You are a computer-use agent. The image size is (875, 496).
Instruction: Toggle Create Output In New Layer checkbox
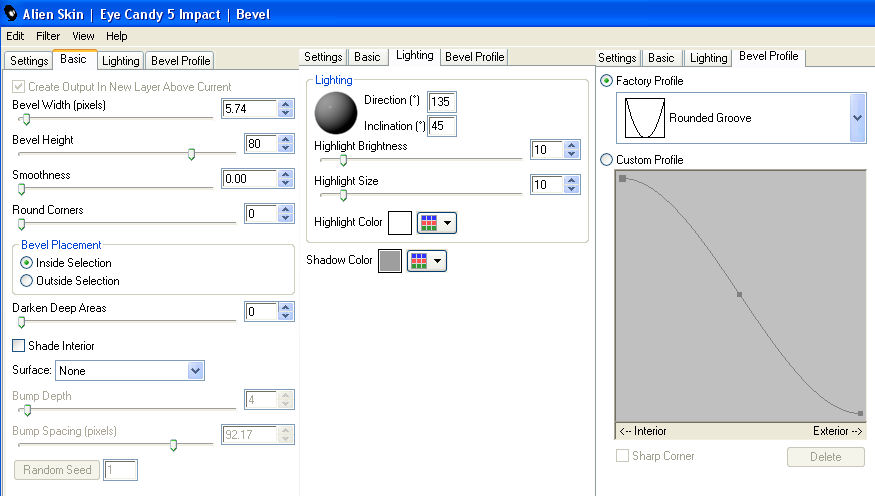tap(18, 86)
